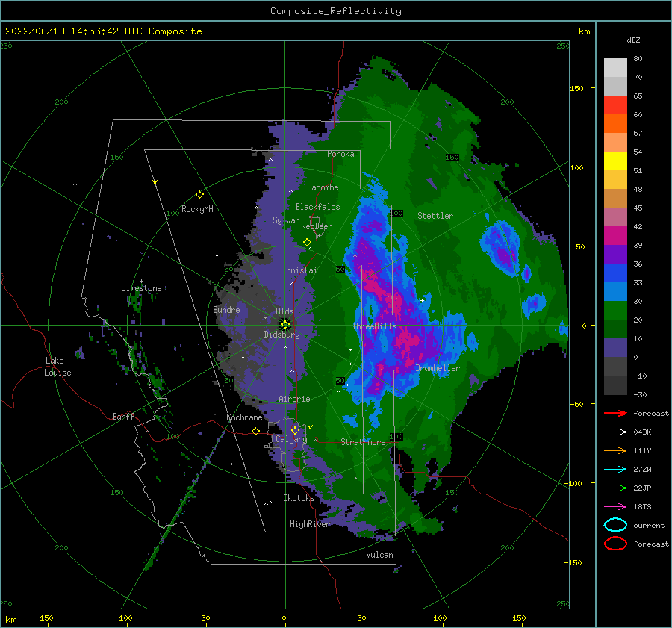
Task: Click the ThreeHills label
Action: tap(375, 326)
